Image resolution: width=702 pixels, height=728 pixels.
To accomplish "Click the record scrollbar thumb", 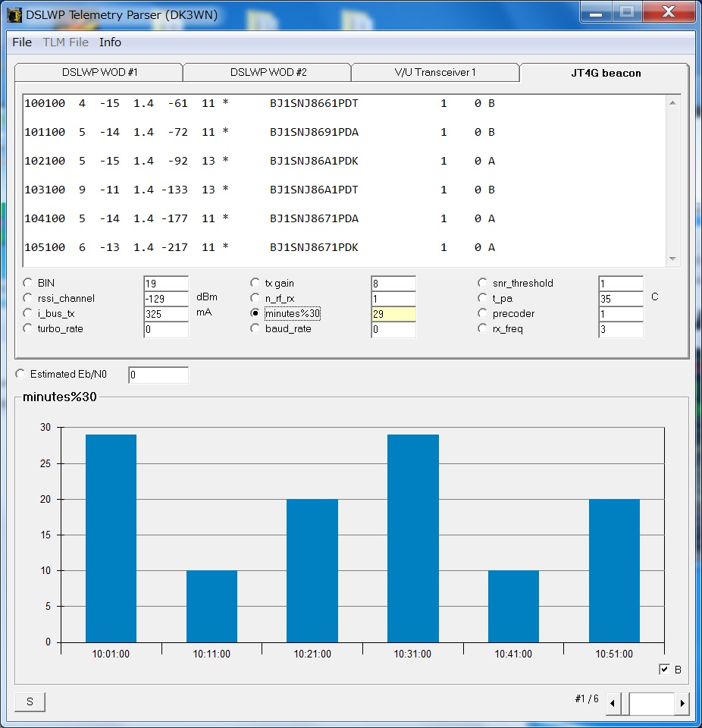I will [625, 703].
